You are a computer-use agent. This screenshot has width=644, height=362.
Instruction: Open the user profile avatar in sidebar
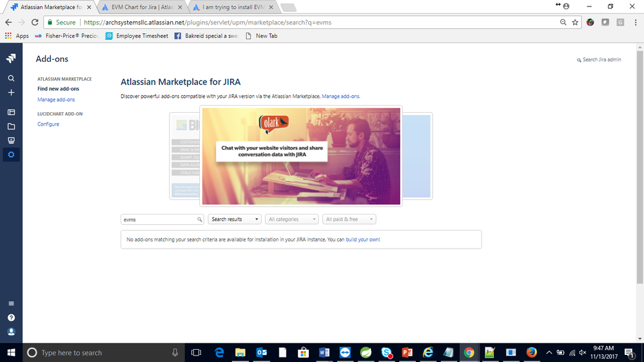[x=11, y=332]
